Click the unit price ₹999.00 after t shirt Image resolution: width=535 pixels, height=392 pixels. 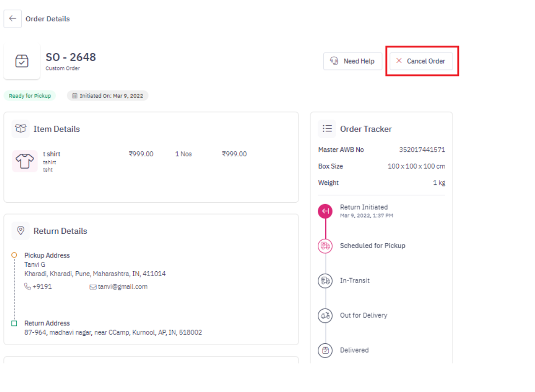[x=141, y=154]
